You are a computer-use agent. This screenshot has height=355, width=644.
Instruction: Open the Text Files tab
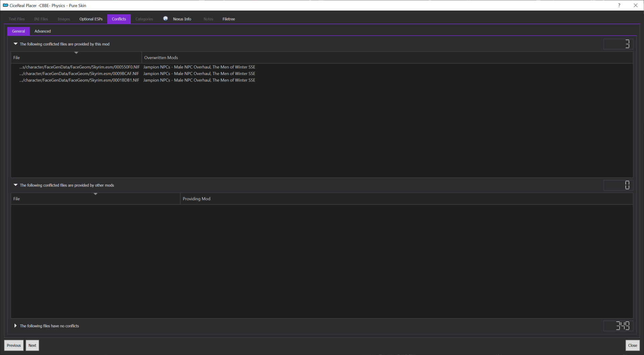tap(17, 19)
